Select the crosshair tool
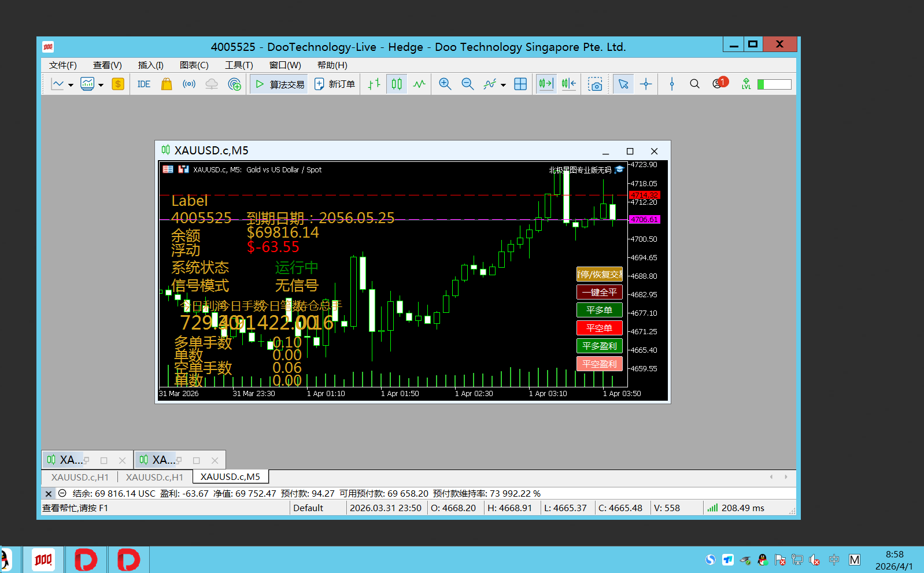The height and width of the screenshot is (573, 924). point(646,84)
